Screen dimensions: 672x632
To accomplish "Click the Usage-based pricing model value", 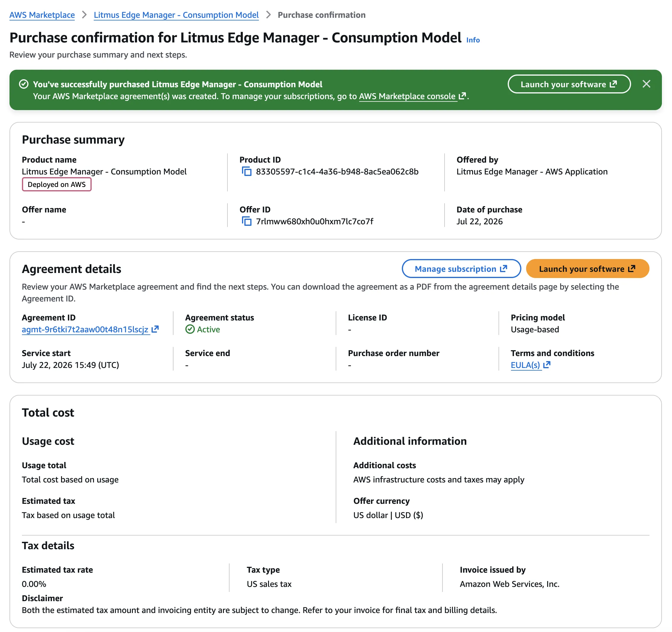I will pos(535,329).
